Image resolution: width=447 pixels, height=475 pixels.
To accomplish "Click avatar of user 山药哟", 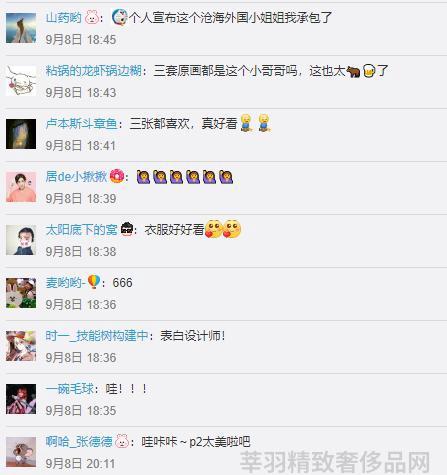I will coord(21,28).
